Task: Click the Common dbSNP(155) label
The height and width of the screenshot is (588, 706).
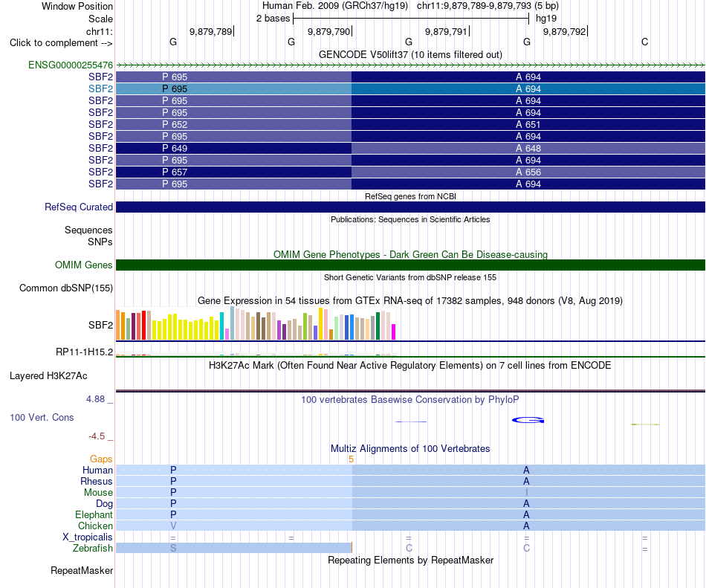Action: click(x=65, y=288)
